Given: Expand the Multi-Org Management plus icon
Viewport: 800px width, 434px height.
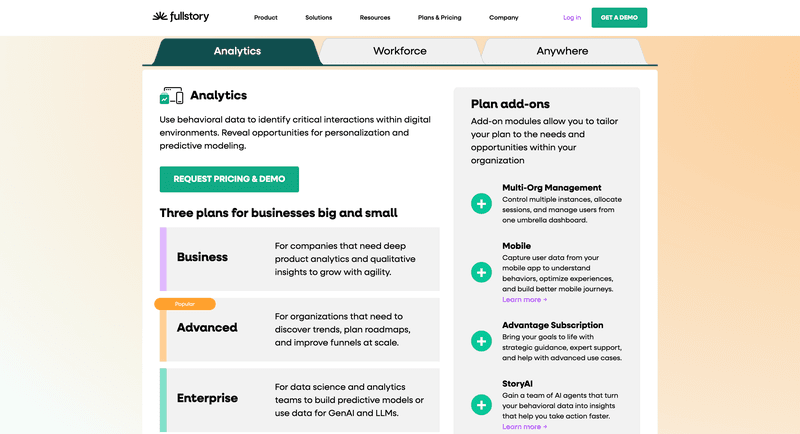Looking at the screenshot, I should coord(481,204).
